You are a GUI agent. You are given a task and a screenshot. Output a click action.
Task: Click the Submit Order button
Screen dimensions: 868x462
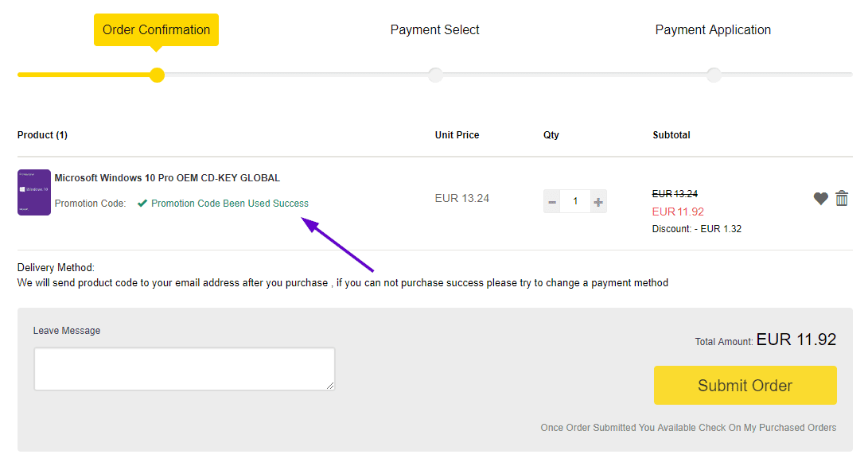(x=745, y=385)
